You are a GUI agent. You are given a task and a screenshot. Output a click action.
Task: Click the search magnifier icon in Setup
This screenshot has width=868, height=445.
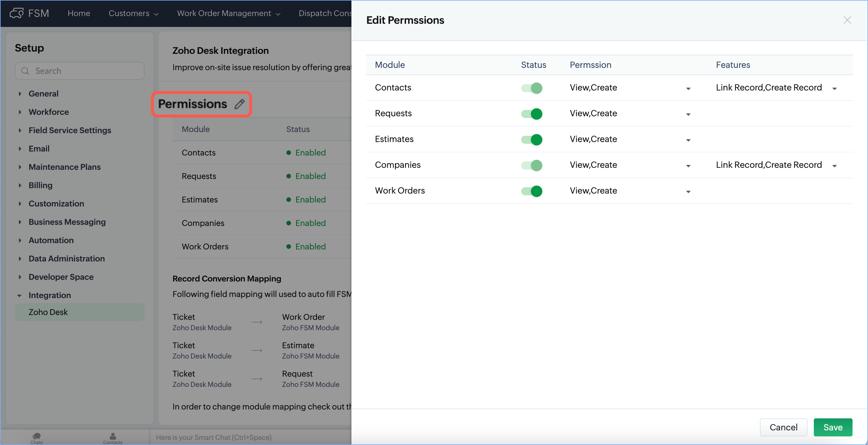(25, 71)
